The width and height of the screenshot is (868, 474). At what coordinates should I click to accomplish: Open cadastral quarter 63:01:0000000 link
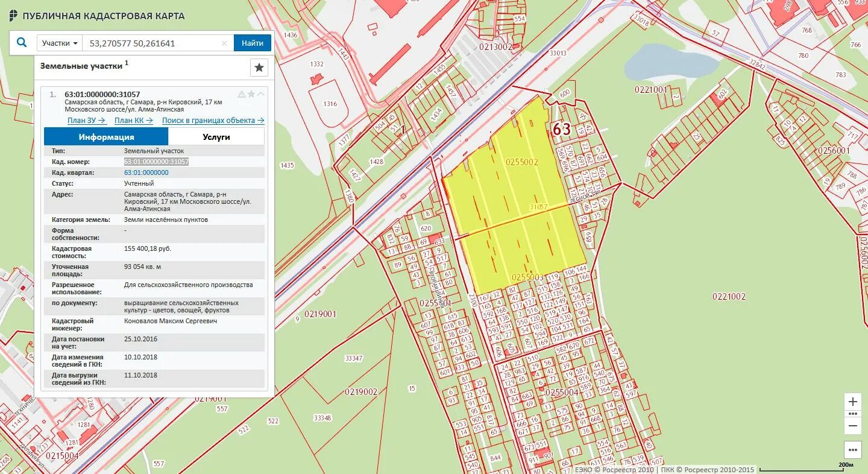tap(146, 172)
